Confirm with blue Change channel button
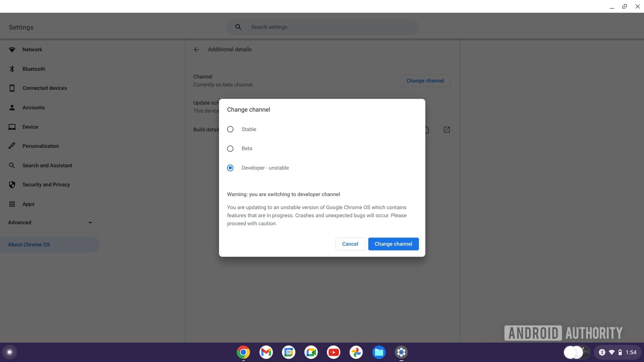The width and height of the screenshot is (644, 362). tap(393, 244)
